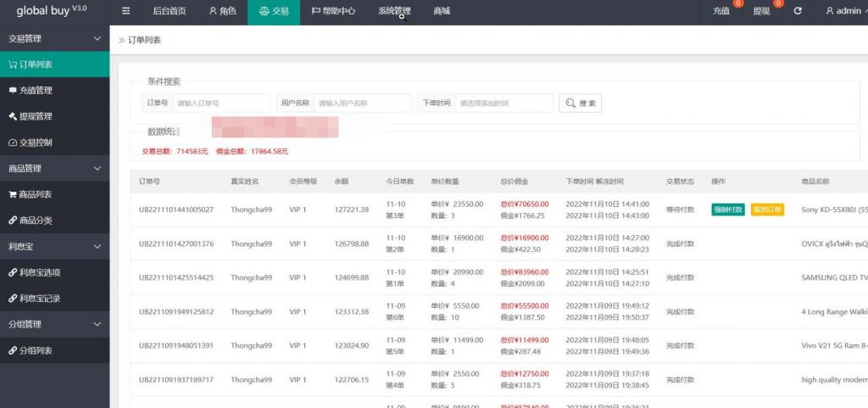
Task: Open 充值管理 in the sidebar
Action: tap(55, 90)
